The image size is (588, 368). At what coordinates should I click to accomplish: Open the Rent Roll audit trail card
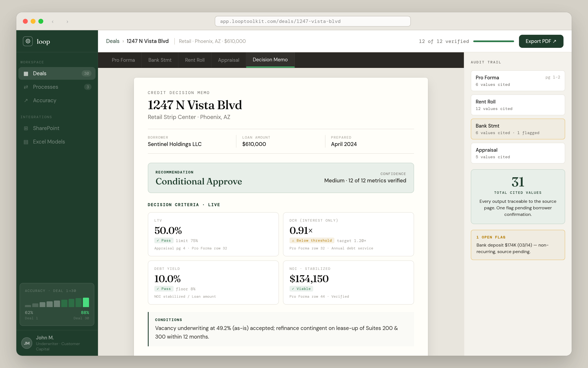[x=518, y=105]
